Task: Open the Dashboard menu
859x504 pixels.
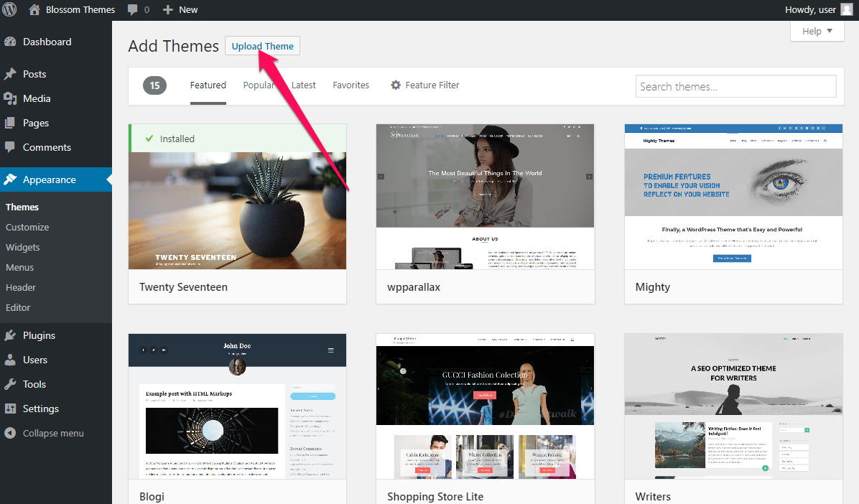Action: pyautogui.click(x=47, y=42)
